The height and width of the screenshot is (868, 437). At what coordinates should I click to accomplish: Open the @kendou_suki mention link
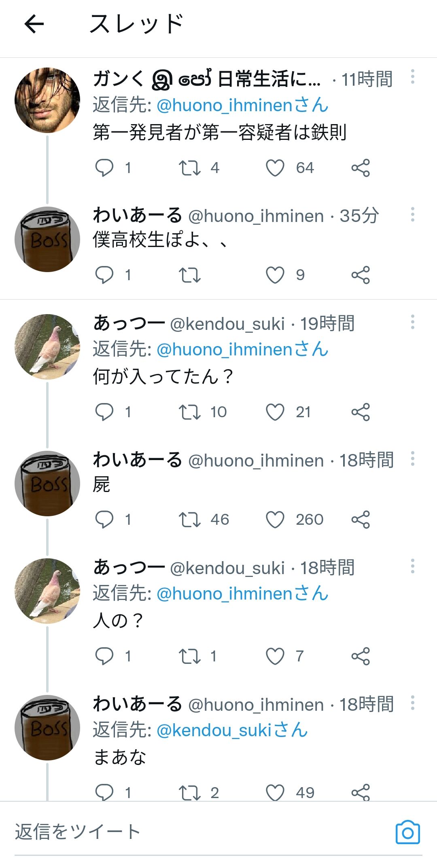click(232, 730)
